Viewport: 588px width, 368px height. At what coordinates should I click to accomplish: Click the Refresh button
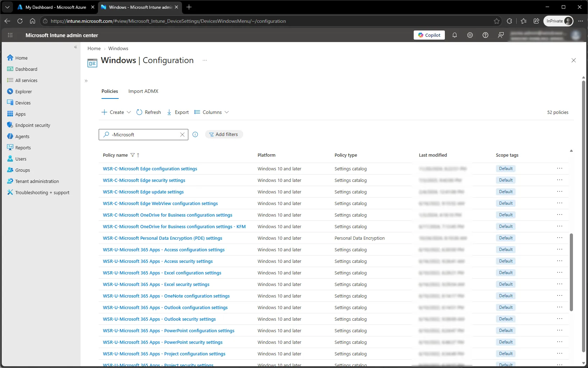pyautogui.click(x=149, y=112)
